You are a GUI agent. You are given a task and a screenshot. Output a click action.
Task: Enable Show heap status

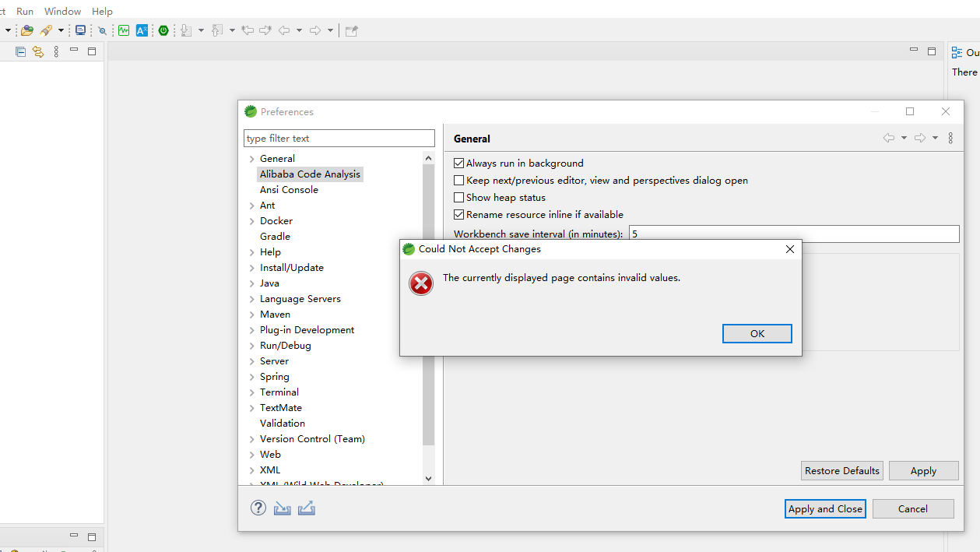[459, 197]
